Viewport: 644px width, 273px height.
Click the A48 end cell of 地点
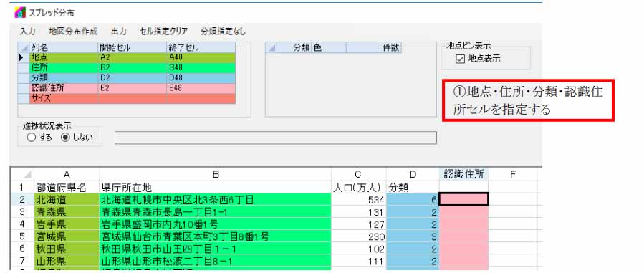pyautogui.click(x=201, y=57)
